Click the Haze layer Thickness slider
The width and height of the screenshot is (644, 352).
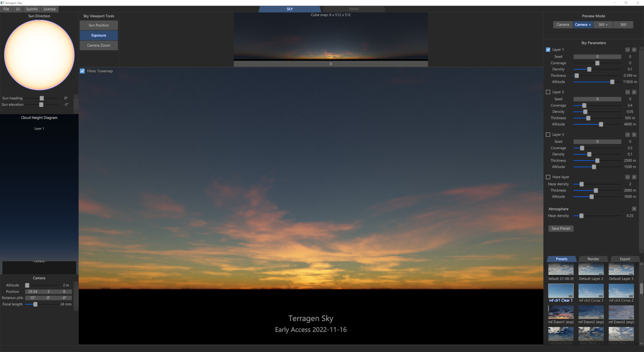[x=597, y=191]
